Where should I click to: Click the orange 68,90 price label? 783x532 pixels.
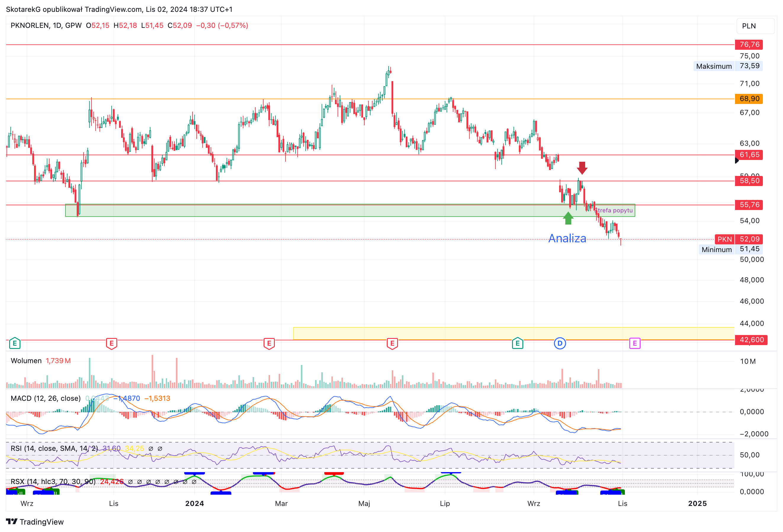(749, 99)
